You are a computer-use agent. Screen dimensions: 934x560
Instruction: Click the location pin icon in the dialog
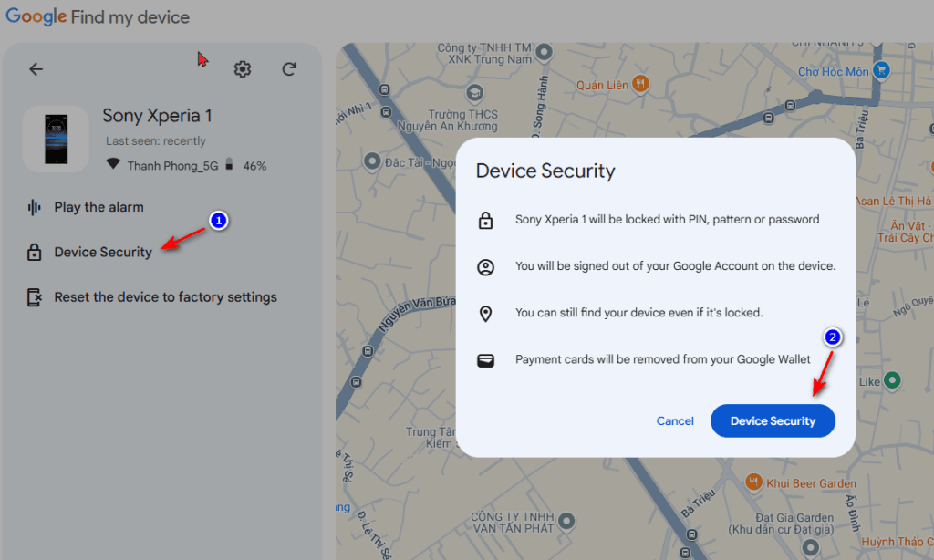tap(485, 312)
